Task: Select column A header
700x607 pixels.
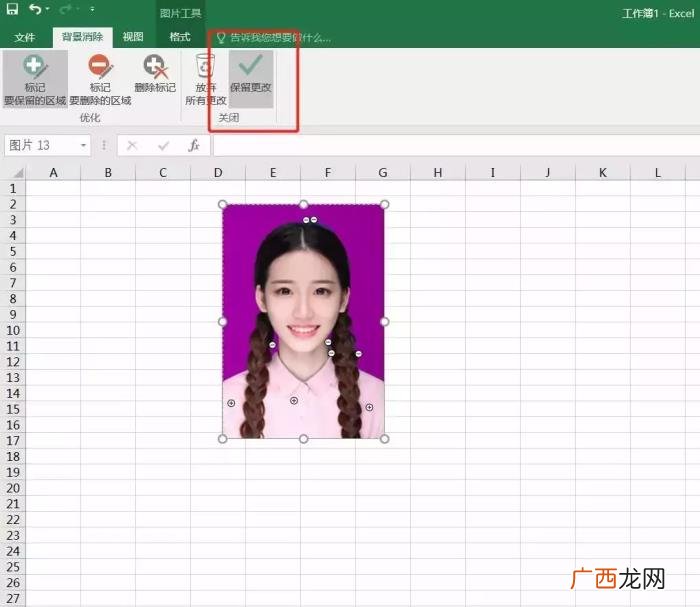Action: point(53,173)
